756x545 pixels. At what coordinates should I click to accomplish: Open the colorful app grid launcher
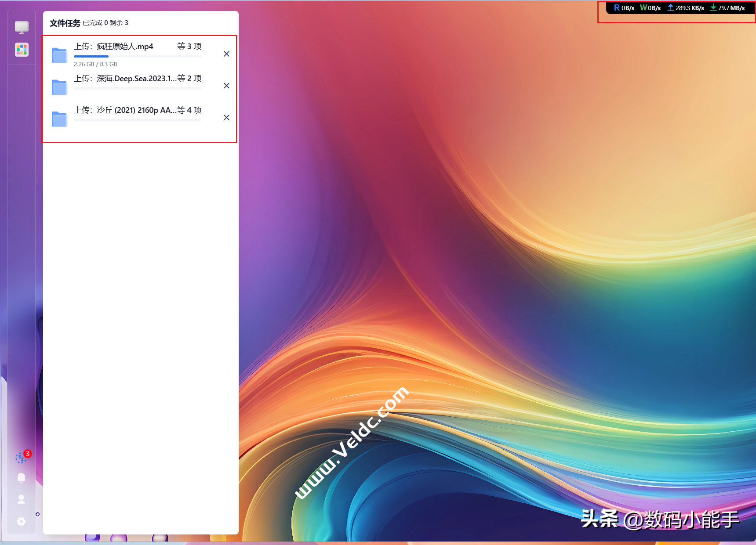click(x=22, y=50)
